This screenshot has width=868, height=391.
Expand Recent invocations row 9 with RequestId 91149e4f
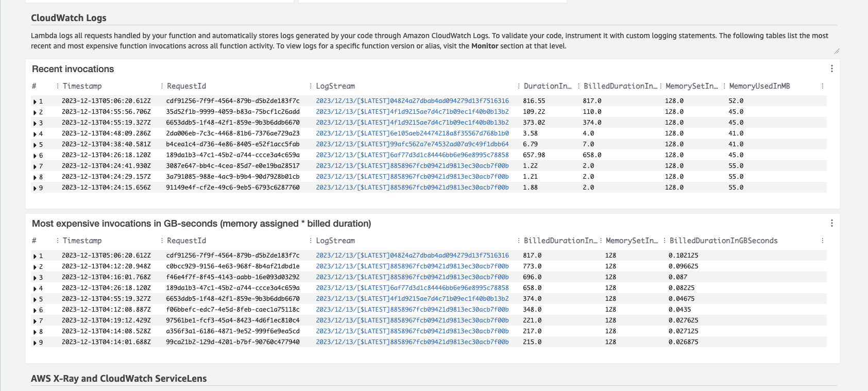coord(35,188)
